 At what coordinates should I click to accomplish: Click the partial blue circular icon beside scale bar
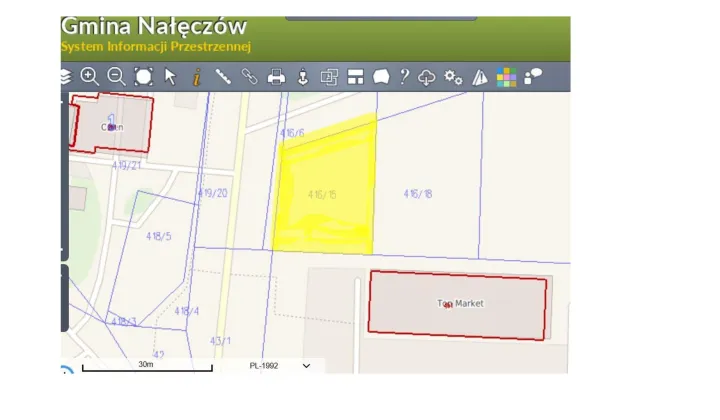(67, 370)
